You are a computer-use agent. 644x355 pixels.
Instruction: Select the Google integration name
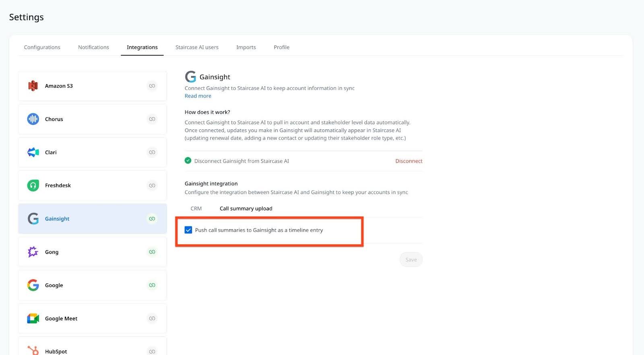click(54, 285)
